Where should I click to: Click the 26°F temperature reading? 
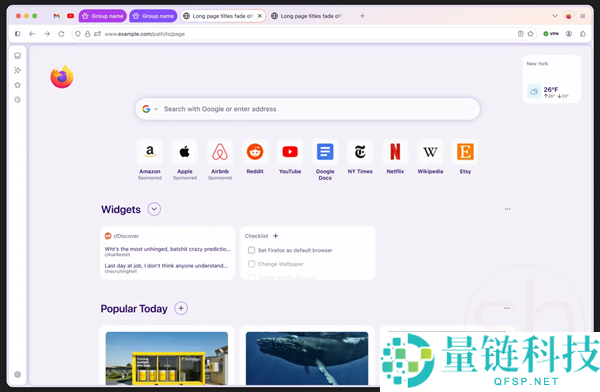point(551,89)
